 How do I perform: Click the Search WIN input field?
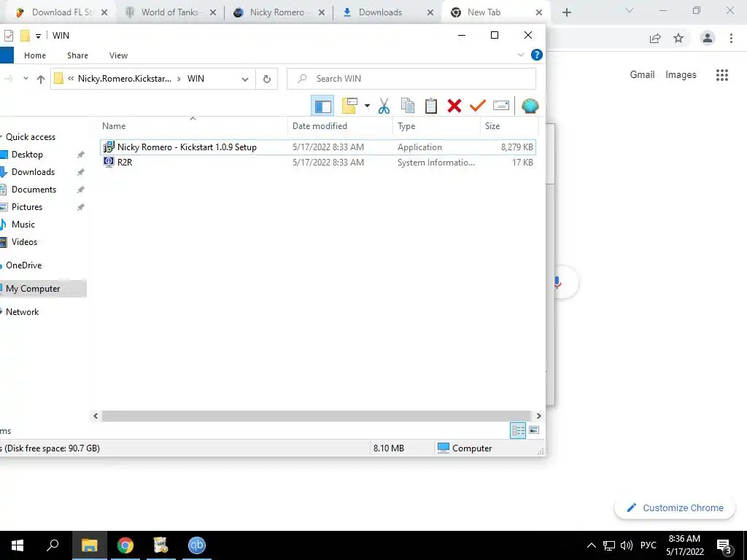pyautogui.click(x=411, y=79)
